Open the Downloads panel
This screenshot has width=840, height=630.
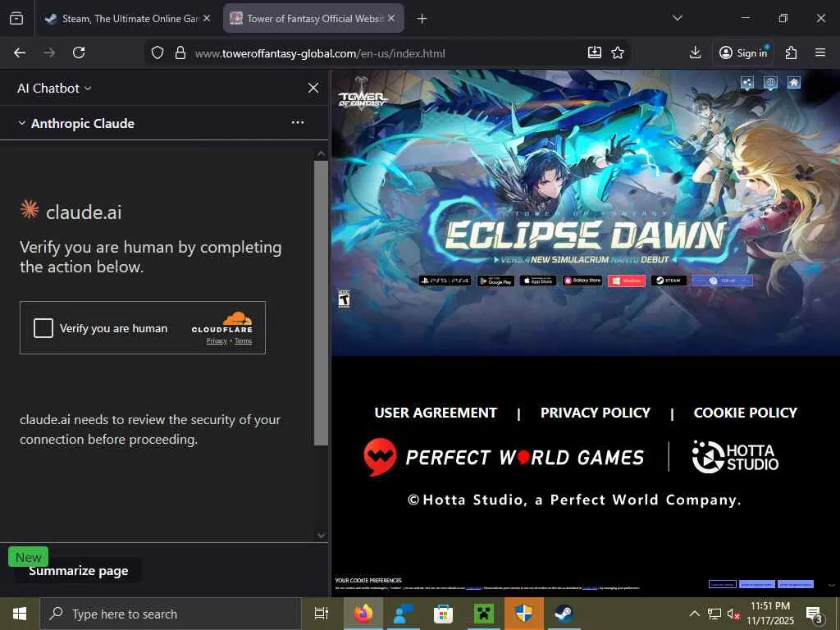click(695, 52)
